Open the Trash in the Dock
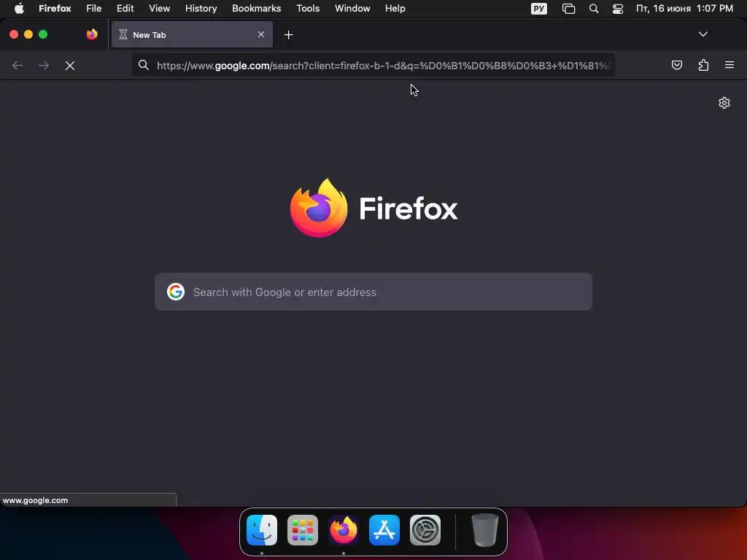747x560 pixels. [x=484, y=530]
